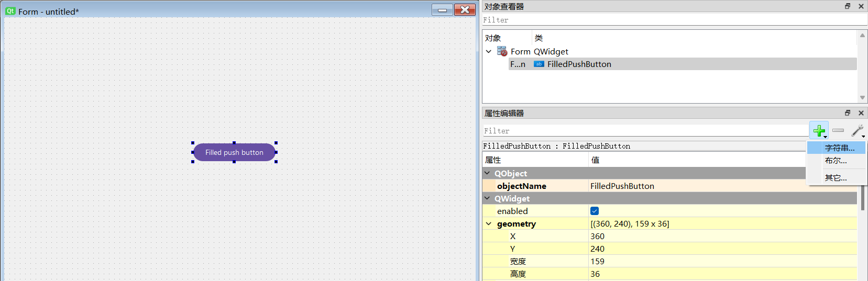Click the green plus add dynamic property icon

pyautogui.click(x=819, y=130)
